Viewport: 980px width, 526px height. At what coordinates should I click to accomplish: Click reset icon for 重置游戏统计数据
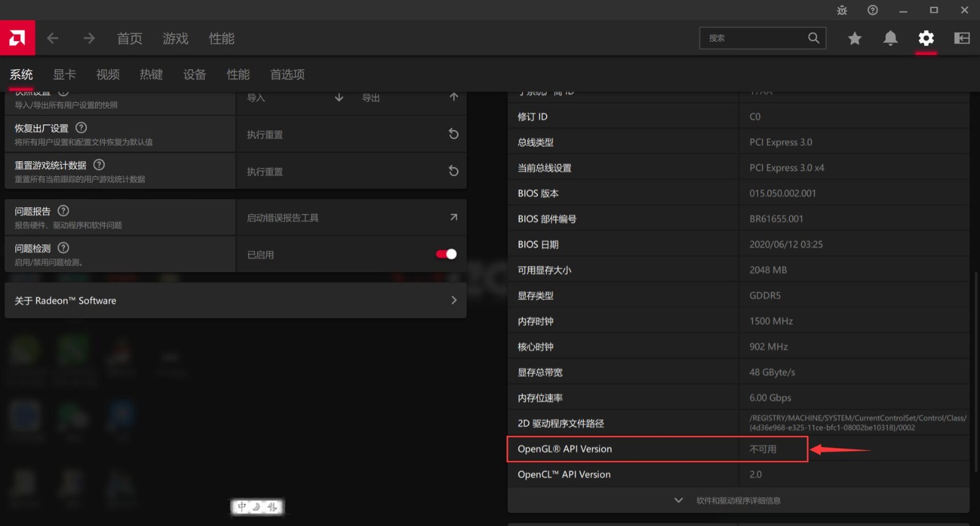point(453,170)
